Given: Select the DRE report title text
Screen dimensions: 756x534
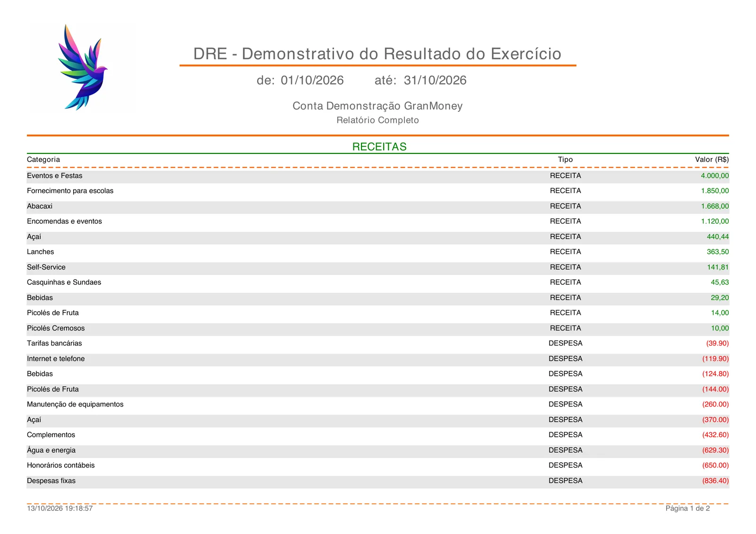Looking at the screenshot, I should (377, 54).
